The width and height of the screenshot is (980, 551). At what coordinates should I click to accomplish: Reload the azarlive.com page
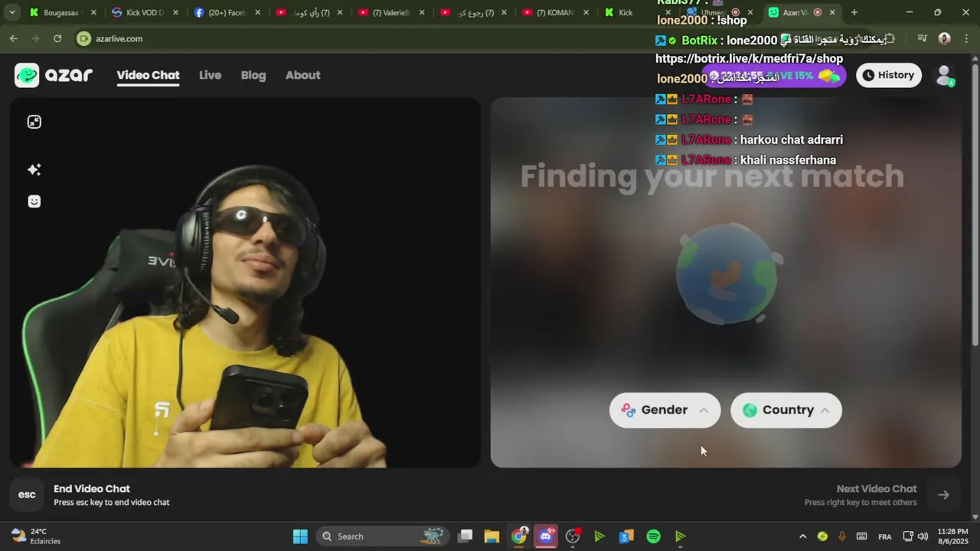57,38
